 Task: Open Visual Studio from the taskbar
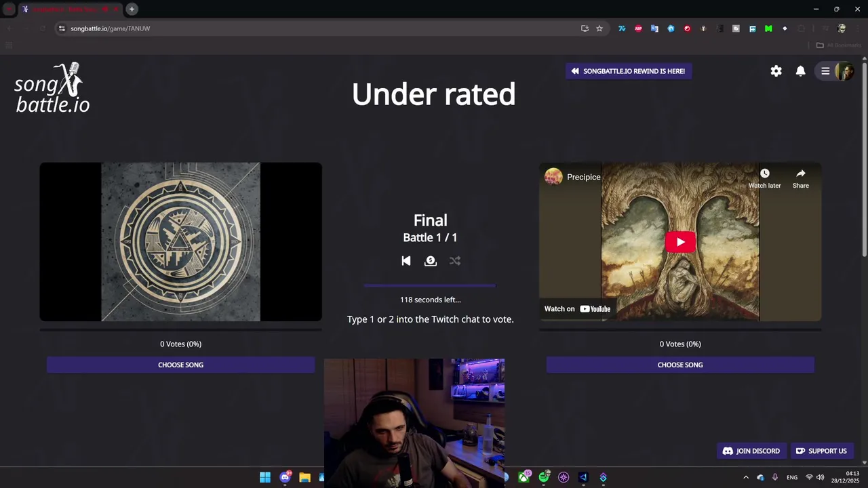[x=583, y=477]
